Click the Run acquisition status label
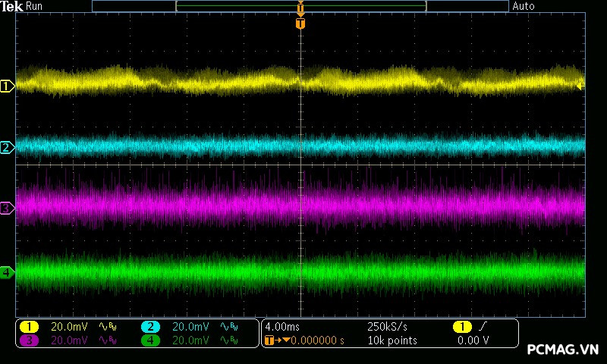 click(35, 6)
